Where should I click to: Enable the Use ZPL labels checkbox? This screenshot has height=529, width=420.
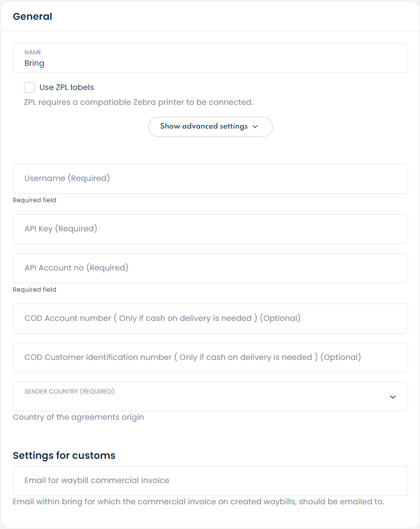[30, 88]
